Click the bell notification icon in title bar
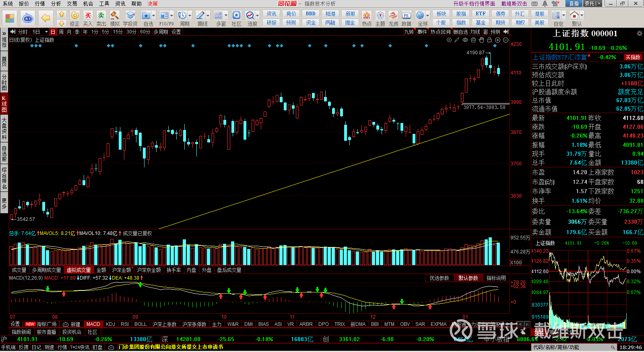The width and height of the screenshot is (644, 352). pos(545,4)
